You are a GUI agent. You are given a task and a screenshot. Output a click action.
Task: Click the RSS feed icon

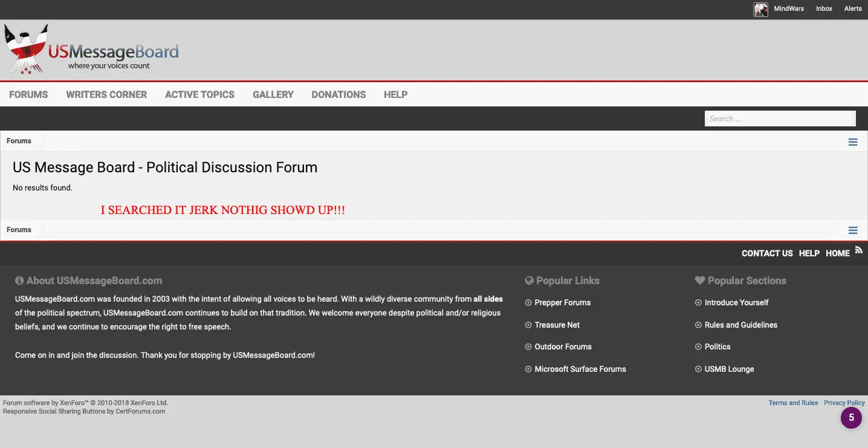pos(858,250)
